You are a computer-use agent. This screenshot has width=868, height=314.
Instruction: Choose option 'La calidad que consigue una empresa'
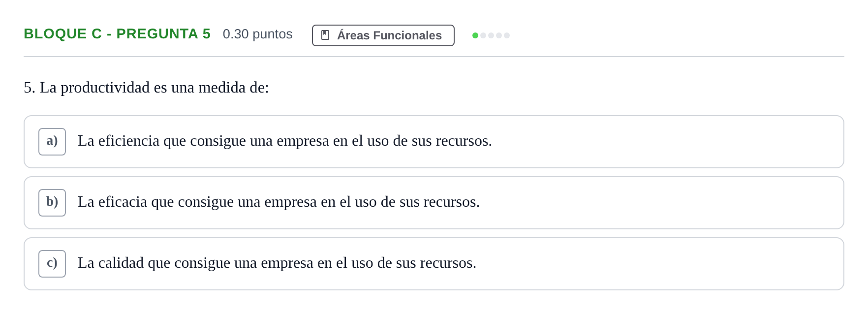(x=434, y=264)
